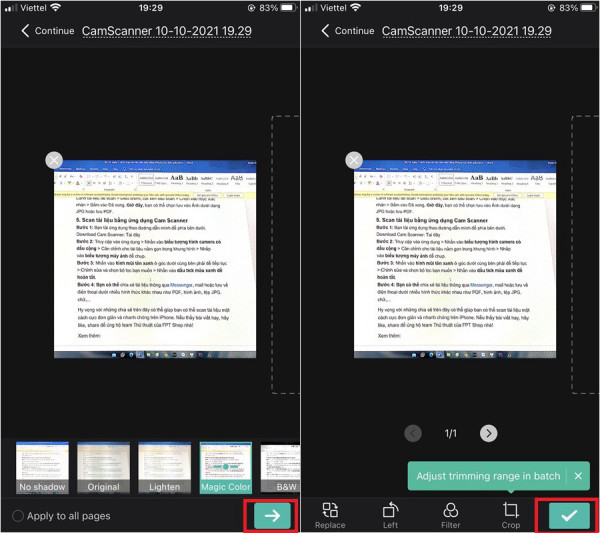The width and height of the screenshot is (600, 533).
Task: Go back via Continue in left screen
Action: point(46,31)
